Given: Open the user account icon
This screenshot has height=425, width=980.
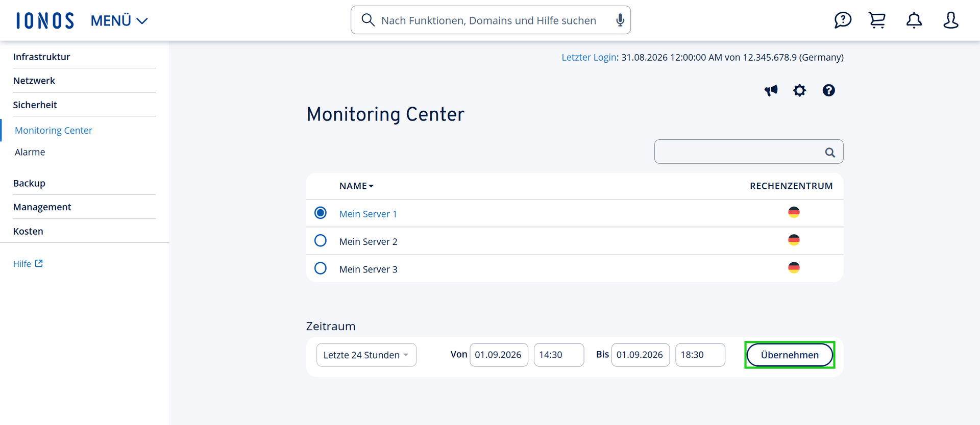Looking at the screenshot, I should click(x=950, y=20).
